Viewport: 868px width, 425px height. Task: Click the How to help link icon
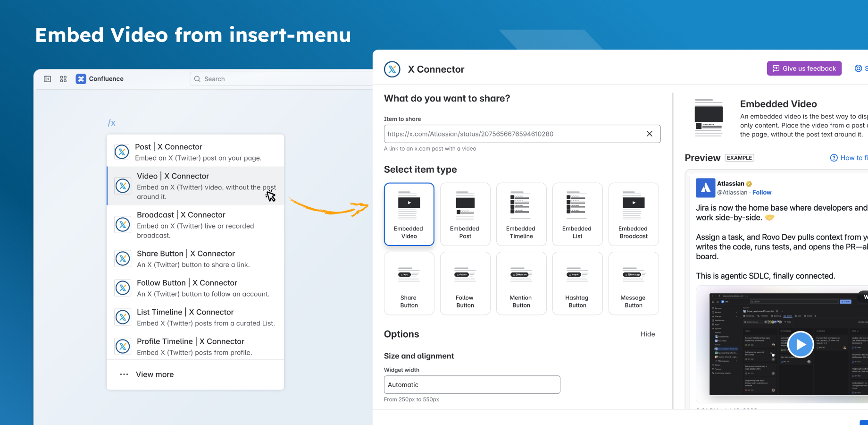834,158
